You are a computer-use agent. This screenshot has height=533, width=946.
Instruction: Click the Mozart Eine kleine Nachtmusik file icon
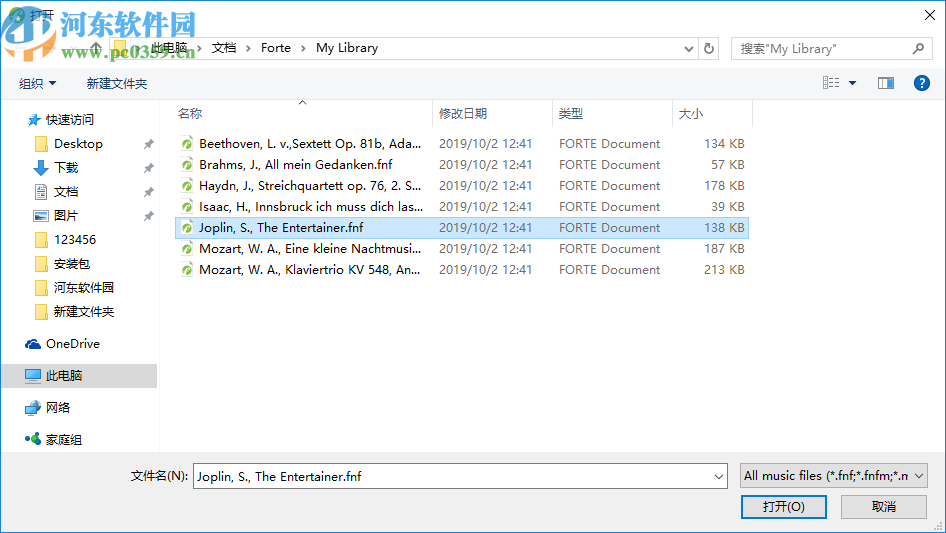pyautogui.click(x=187, y=249)
